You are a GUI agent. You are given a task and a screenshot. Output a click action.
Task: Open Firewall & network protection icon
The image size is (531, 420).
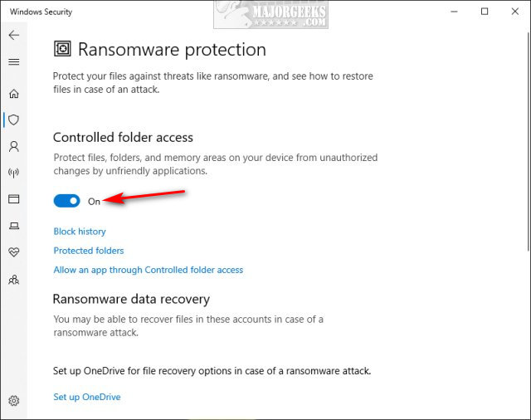(x=13, y=173)
